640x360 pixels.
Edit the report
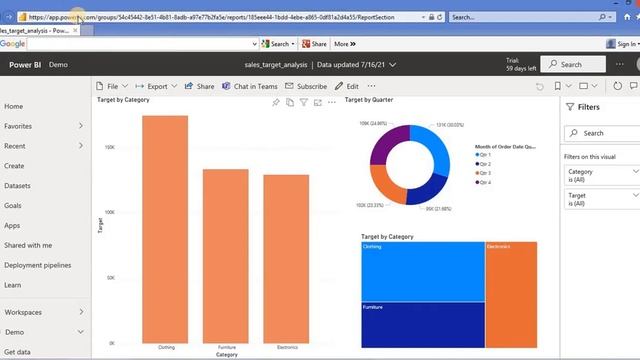[x=347, y=86]
